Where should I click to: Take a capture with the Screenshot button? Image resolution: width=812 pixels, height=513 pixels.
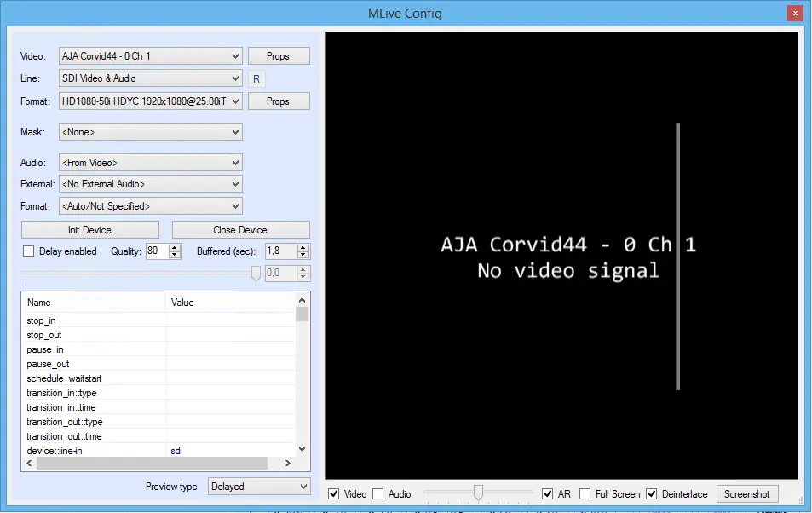[746, 494]
